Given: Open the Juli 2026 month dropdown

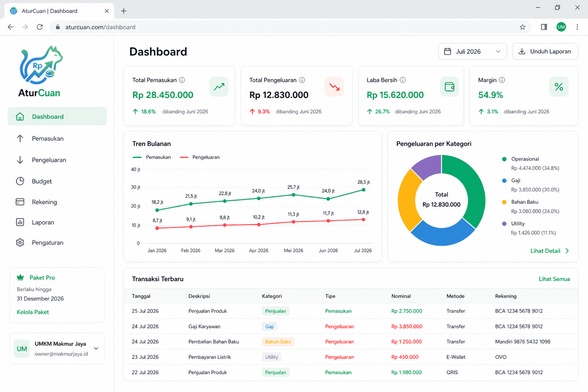Looking at the screenshot, I should pyautogui.click(x=472, y=51).
